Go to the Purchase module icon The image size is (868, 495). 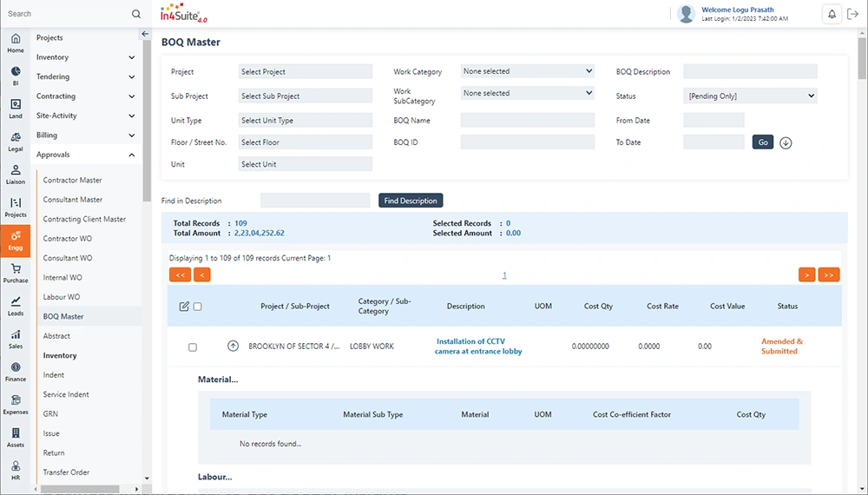tap(16, 274)
